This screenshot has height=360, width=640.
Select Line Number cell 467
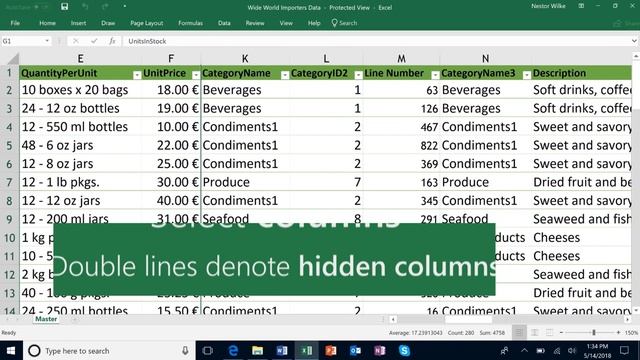pyautogui.click(x=401, y=127)
